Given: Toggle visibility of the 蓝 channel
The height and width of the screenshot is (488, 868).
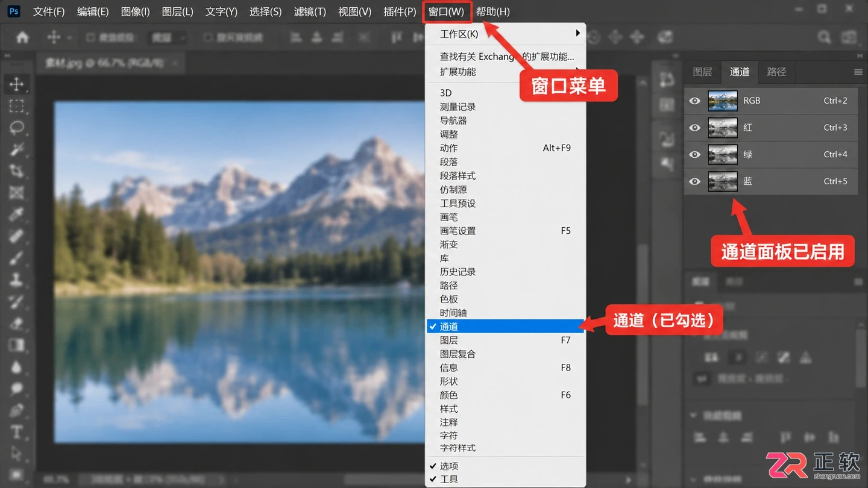Looking at the screenshot, I should [x=695, y=181].
